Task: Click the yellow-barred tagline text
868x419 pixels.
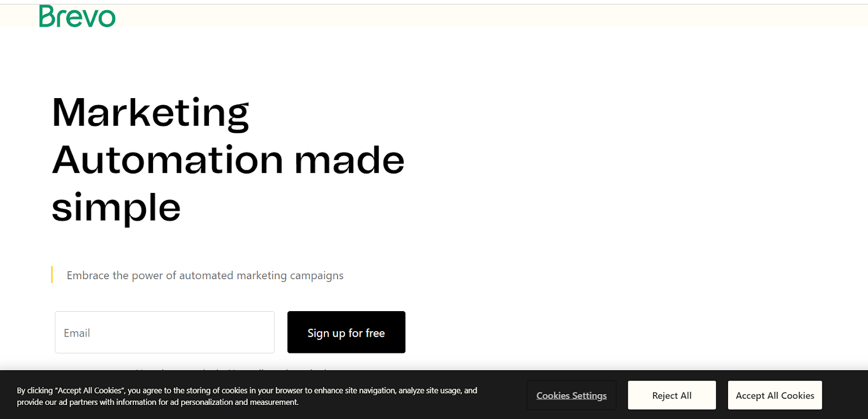Action: point(205,275)
